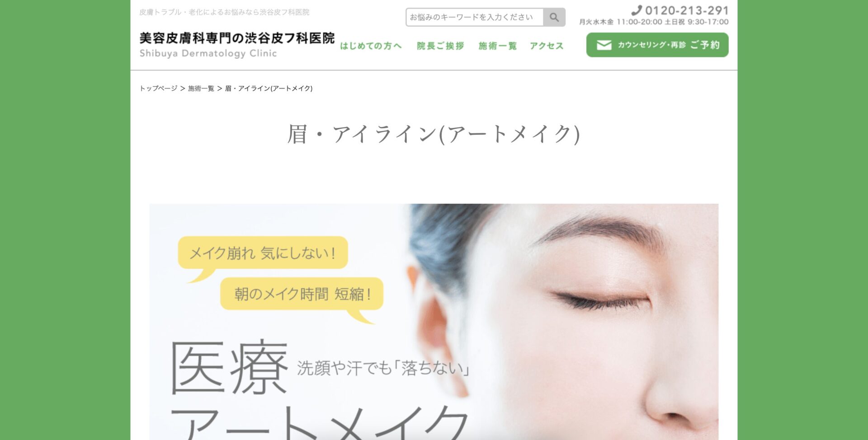Click the 医療アートメイク banner image
Screen dimensions: 868x440
coord(434,322)
